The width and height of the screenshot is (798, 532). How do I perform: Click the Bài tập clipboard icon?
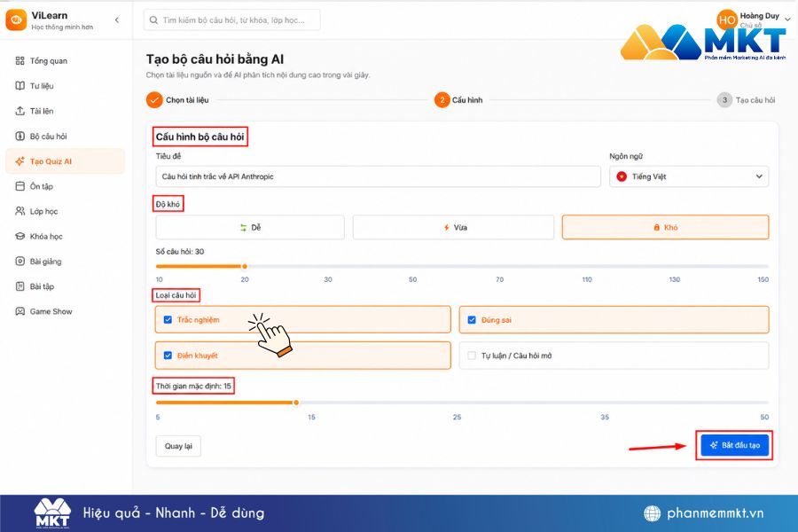click(x=20, y=286)
